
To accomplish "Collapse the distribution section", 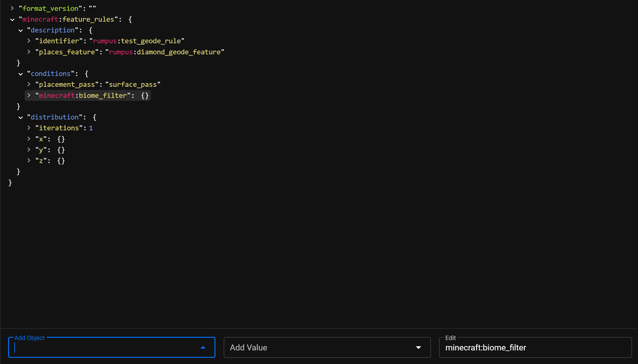I will coord(21,117).
